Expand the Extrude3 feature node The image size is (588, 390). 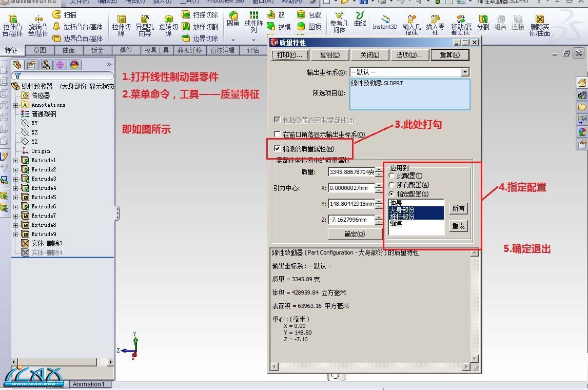point(16,179)
